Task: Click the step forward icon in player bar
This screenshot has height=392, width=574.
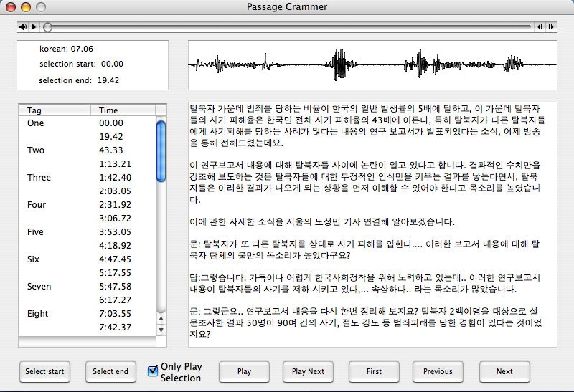Action: click(x=550, y=27)
